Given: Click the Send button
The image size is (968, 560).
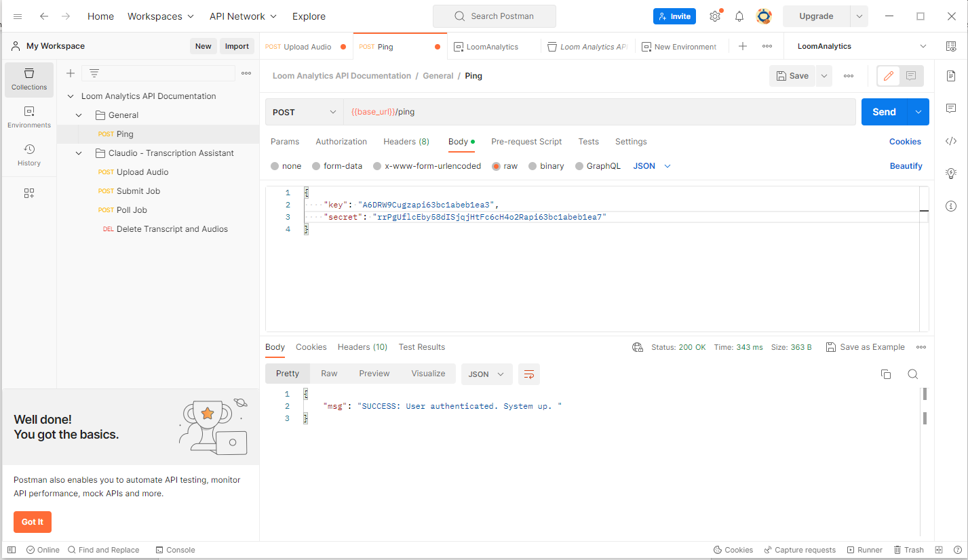Looking at the screenshot, I should point(883,111).
